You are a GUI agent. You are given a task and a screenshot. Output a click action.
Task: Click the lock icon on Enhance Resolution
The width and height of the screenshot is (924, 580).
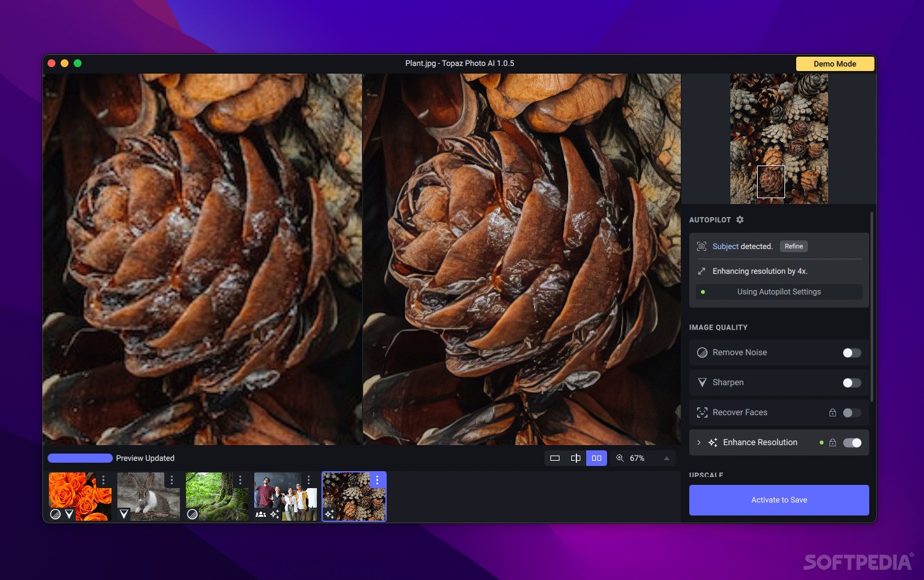pyautogui.click(x=833, y=442)
